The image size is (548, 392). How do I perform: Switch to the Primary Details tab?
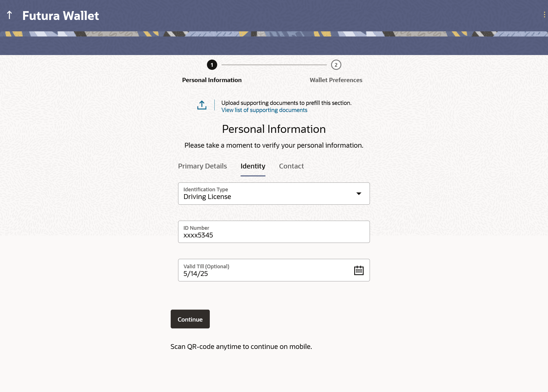[x=202, y=166]
